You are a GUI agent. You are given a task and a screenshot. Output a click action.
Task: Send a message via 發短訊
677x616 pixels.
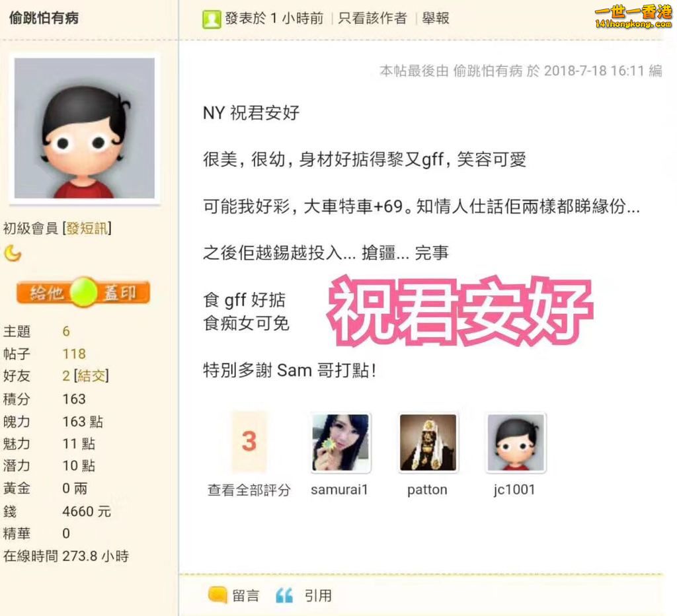coord(87,228)
